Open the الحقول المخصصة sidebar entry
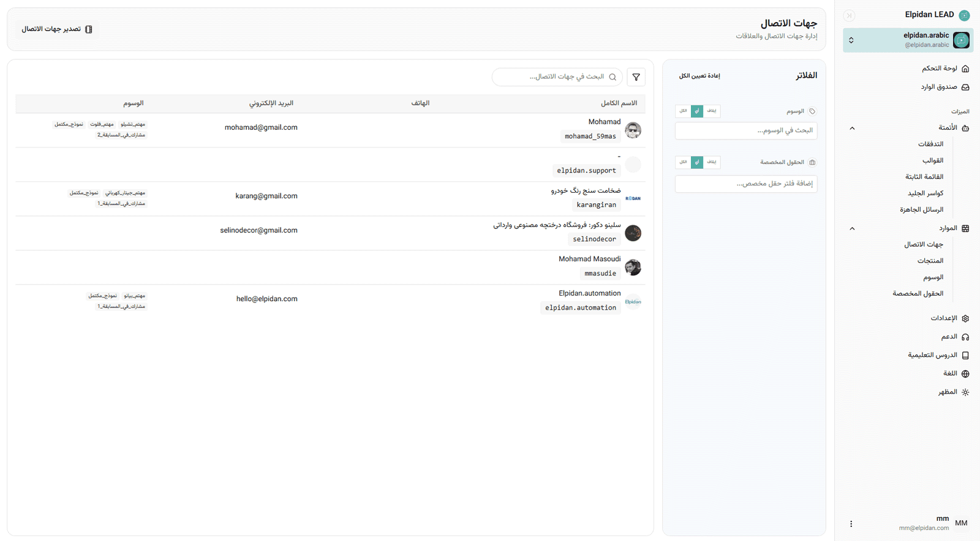 [918, 294]
